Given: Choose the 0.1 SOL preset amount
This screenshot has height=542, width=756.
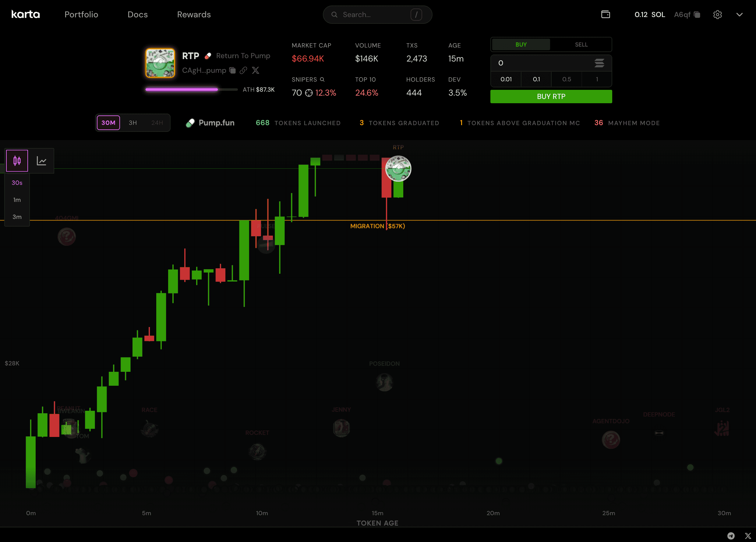Looking at the screenshot, I should (536, 79).
